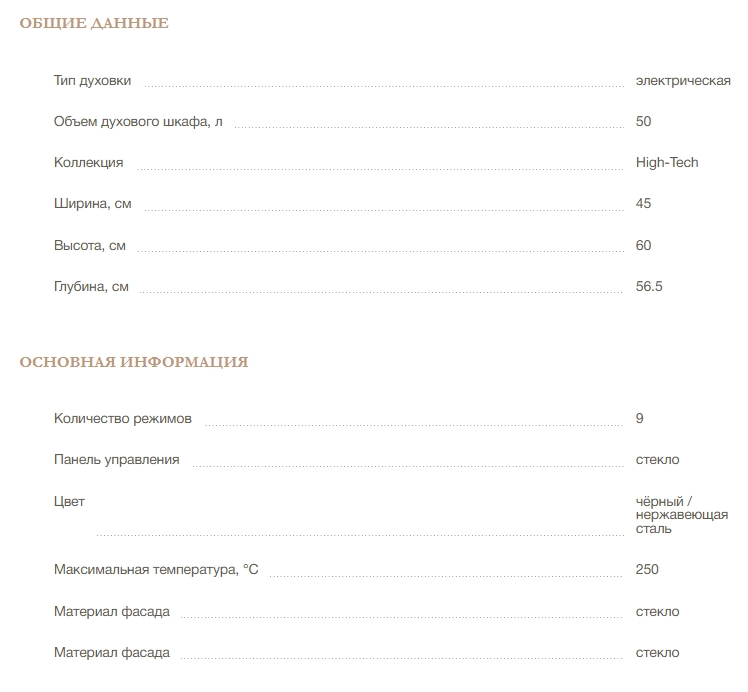Click the mode count value 9
This screenshot has height=692, width=748.
click(639, 418)
